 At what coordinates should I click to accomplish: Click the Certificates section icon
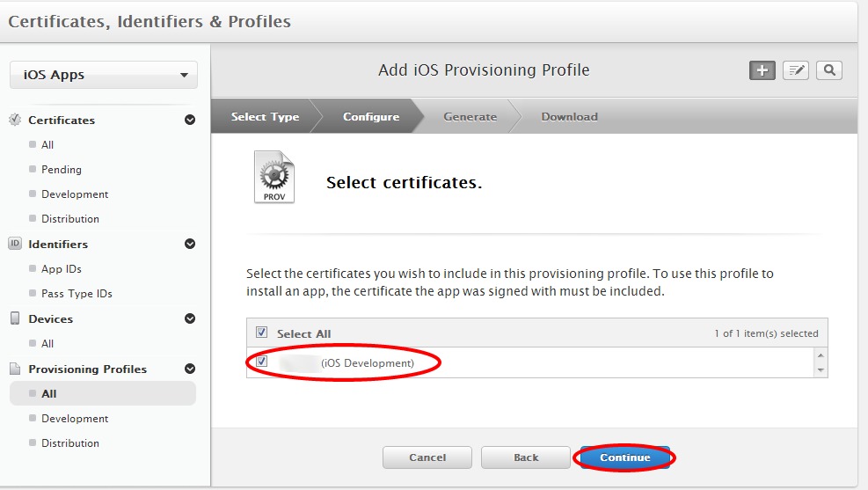pos(15,120)
